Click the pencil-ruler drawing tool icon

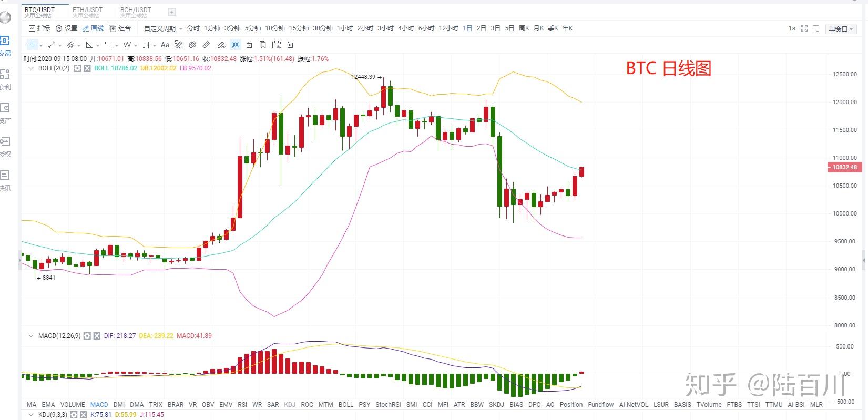click(179, 45)
